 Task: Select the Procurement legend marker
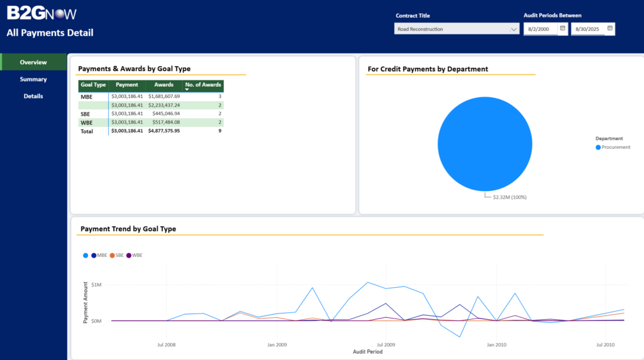tap(598, 148)
